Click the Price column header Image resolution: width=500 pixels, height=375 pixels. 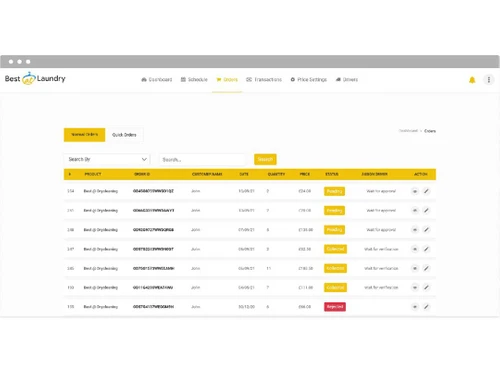point(305,174)
